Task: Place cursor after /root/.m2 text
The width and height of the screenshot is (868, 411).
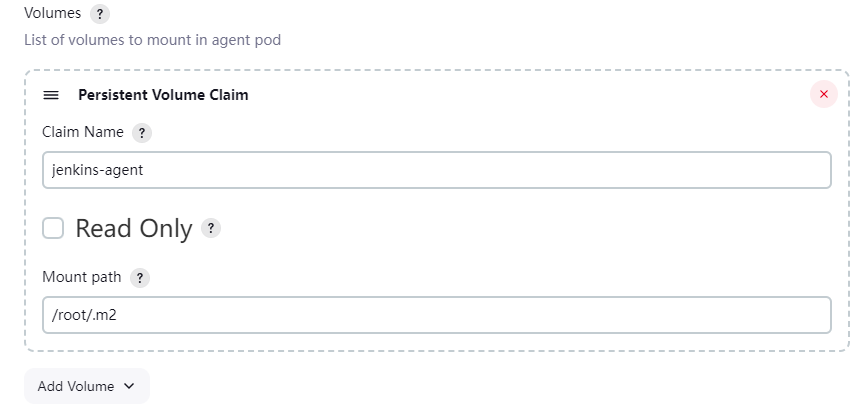Action: [118, 315]
